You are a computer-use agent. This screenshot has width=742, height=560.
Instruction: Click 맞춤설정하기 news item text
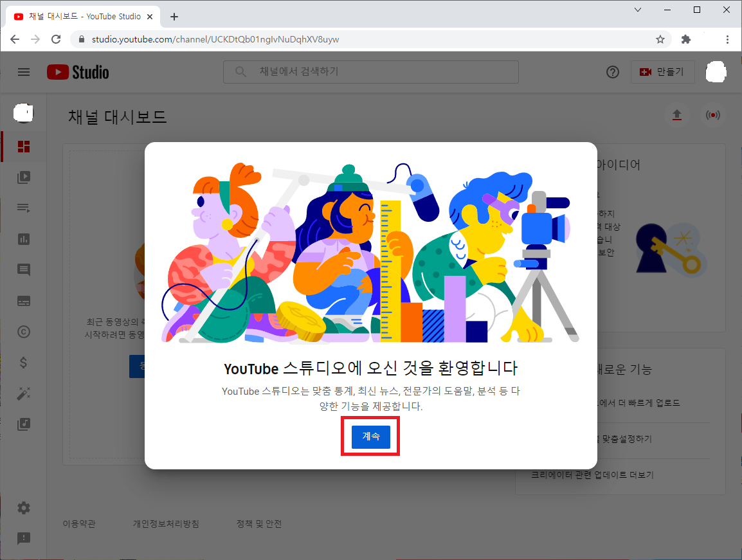627,439
